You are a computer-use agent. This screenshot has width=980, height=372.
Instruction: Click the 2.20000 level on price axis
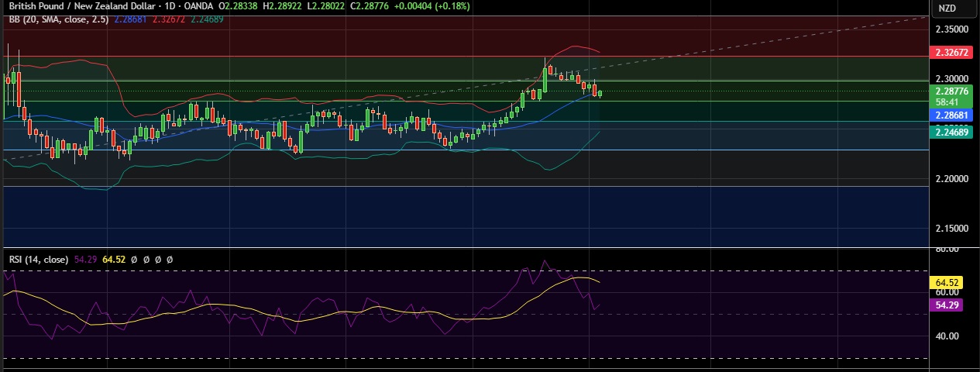coord(952,179)
